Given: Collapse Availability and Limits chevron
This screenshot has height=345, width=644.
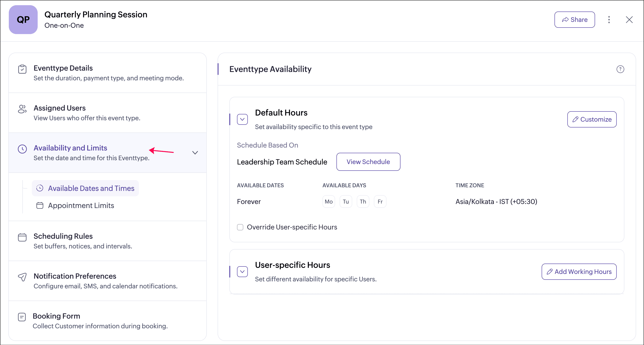Looking at the screenshot, I should [195, 153].
